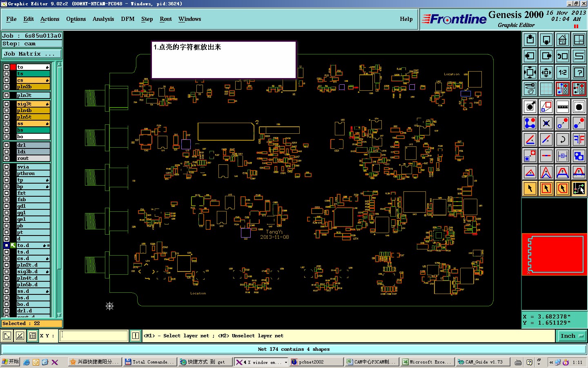Select the connected blue nodes tool icon
The image size is (588, 368).
[x=530, y=123]
